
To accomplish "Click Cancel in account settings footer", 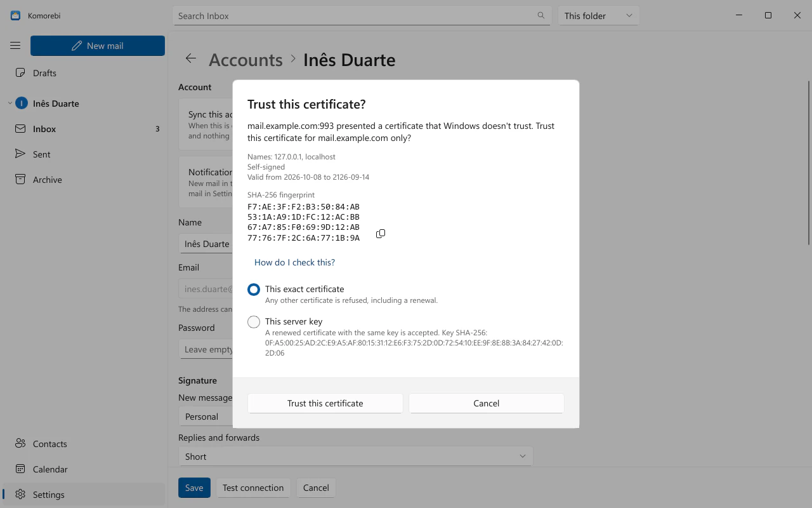I will click(316, 488).
